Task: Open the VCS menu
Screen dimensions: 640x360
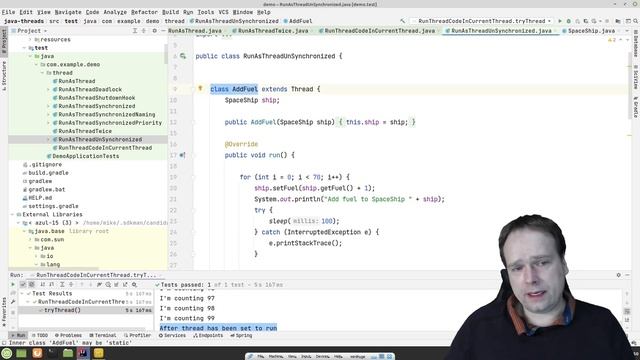Action: point(223,12)
